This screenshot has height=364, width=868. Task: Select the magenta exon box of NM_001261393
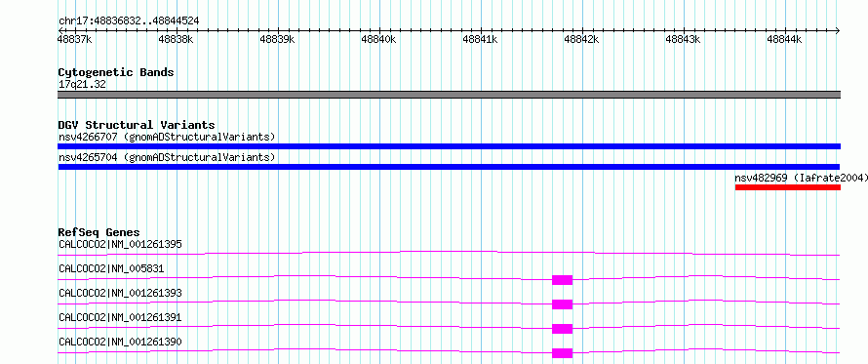[x=562, y=304]
